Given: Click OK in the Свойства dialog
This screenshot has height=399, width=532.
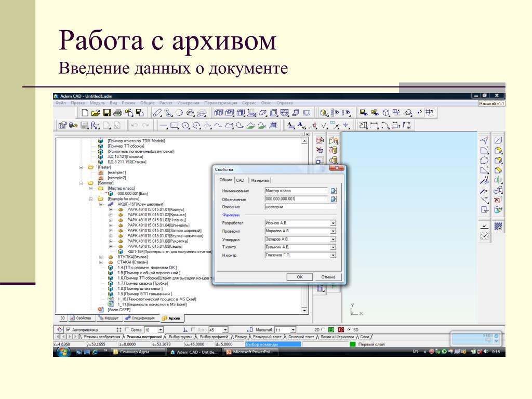Looking at the screenshot, I should click(x=300, y=277).
